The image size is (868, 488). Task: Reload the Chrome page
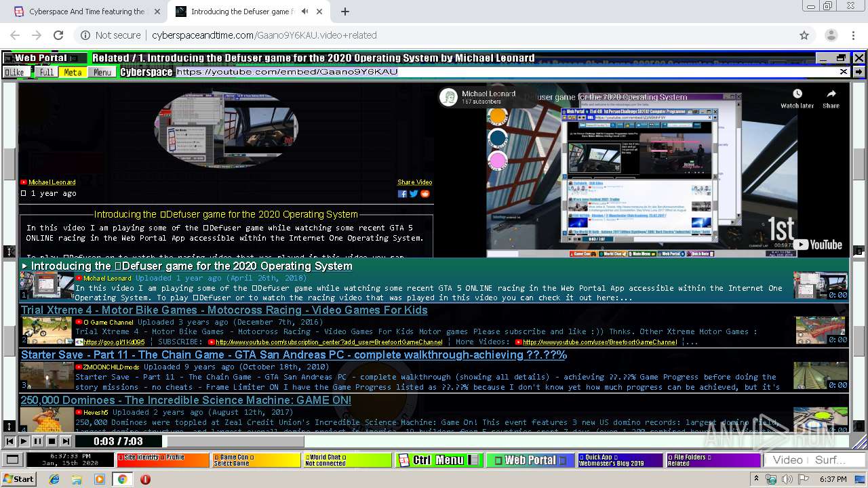click(x=58, y=35)
